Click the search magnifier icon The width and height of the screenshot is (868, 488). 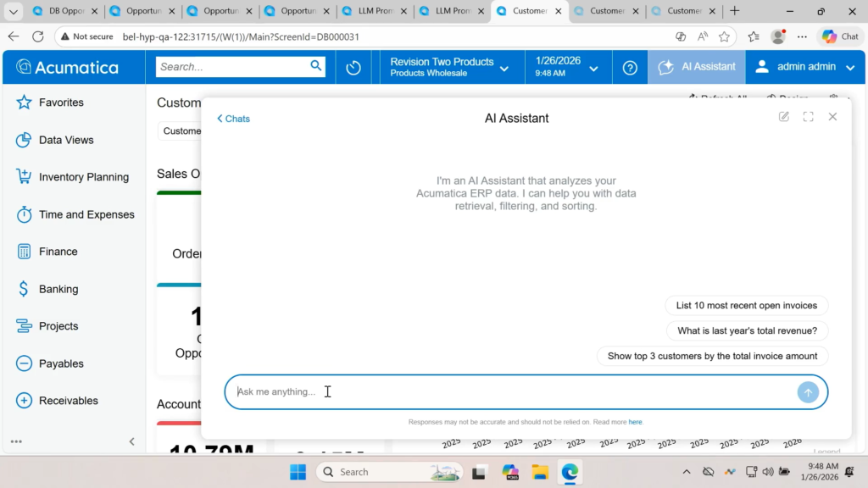316,66
